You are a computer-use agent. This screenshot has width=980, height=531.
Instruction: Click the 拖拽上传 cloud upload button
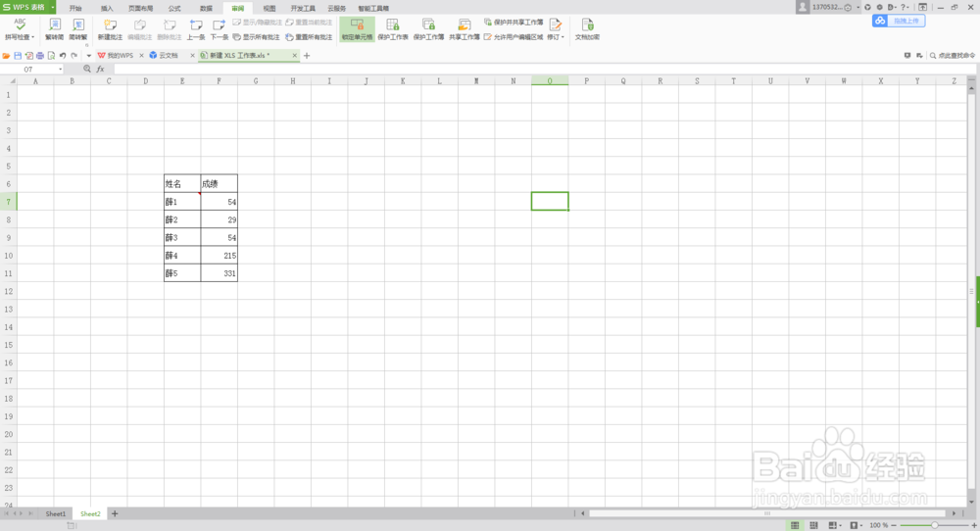899,21
